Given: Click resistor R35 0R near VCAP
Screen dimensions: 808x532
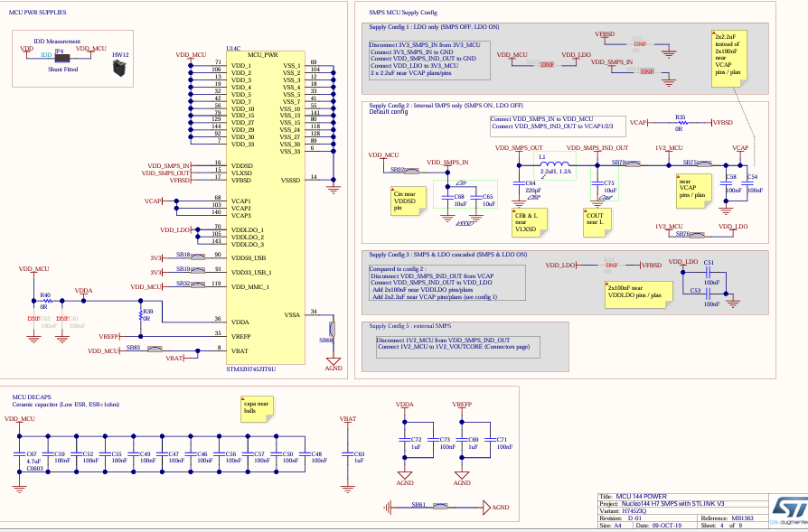Looking at the screenshot, I should click(x=683, y=122).
